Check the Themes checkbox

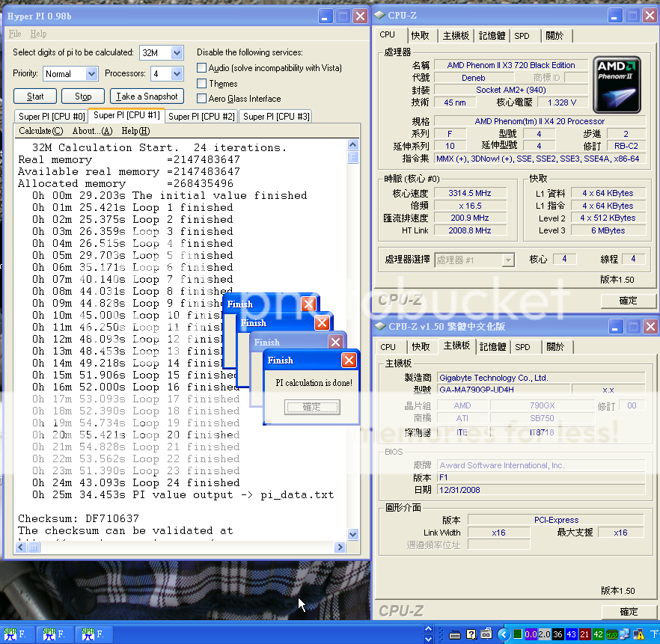click(201, 83)
